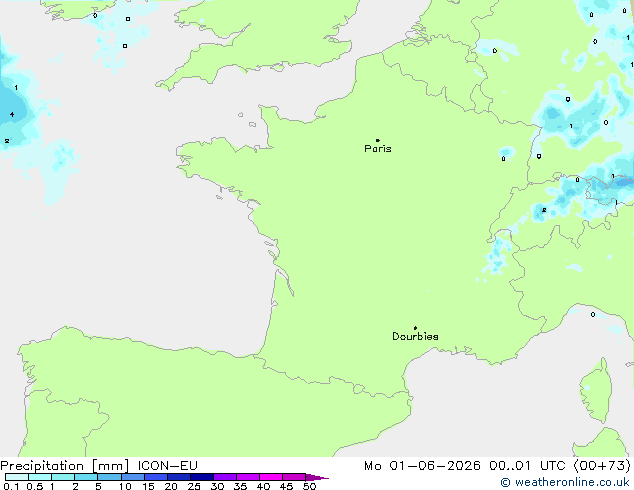Click the '25' legend scale label

point(194,486)
